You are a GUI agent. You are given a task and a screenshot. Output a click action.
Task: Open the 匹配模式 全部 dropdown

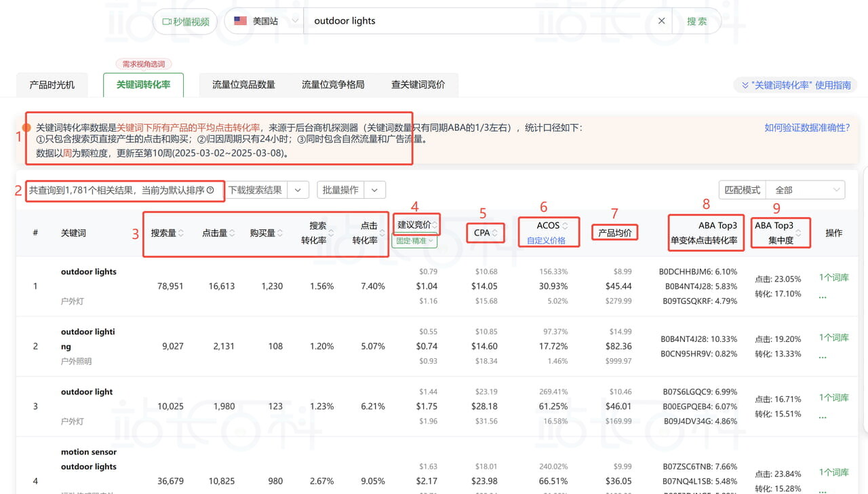coord(805,190)
